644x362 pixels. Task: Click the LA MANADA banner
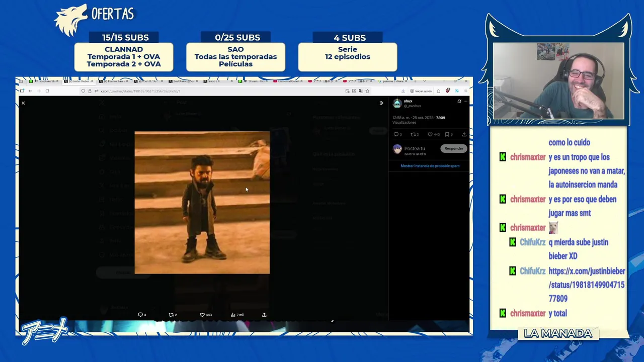click(x=558, y=333)
